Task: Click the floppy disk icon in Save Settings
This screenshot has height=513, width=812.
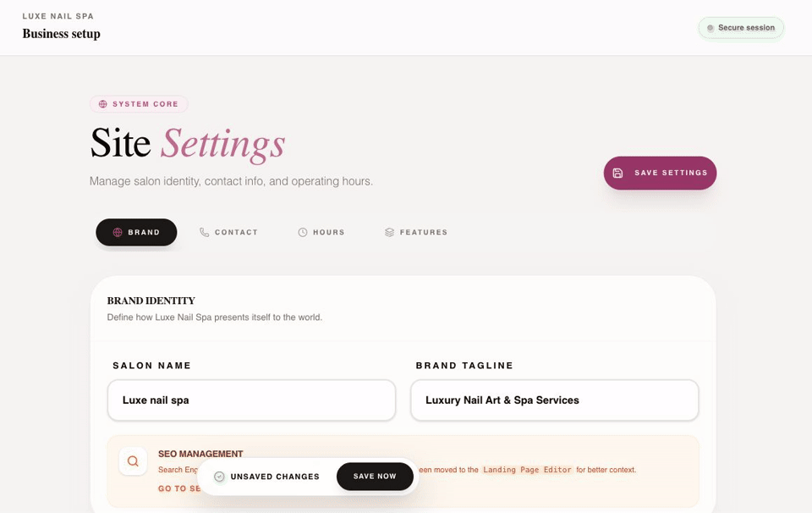Action: pos(617,173)
